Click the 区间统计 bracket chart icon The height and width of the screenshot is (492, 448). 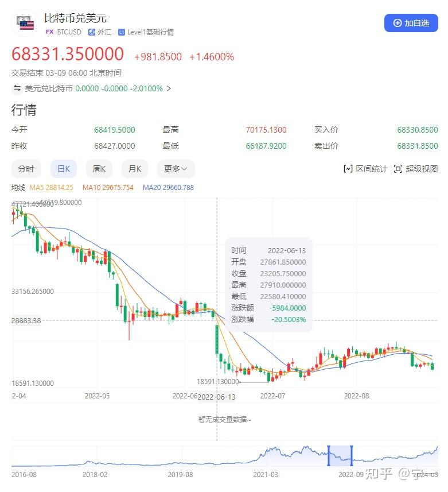click(x=348, y=169)
